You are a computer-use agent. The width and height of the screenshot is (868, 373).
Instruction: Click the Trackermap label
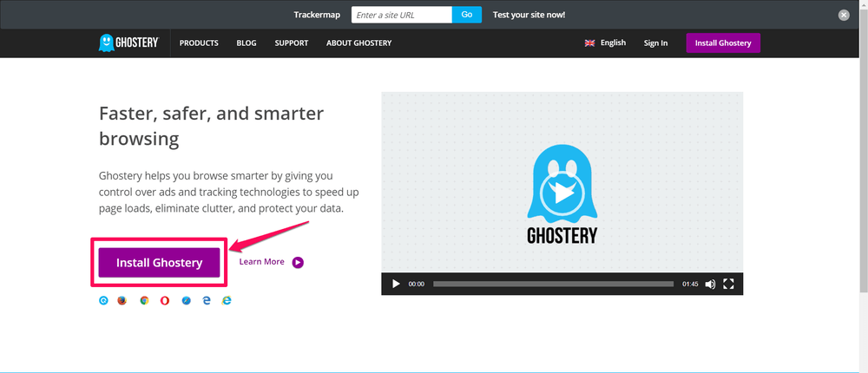317,15
